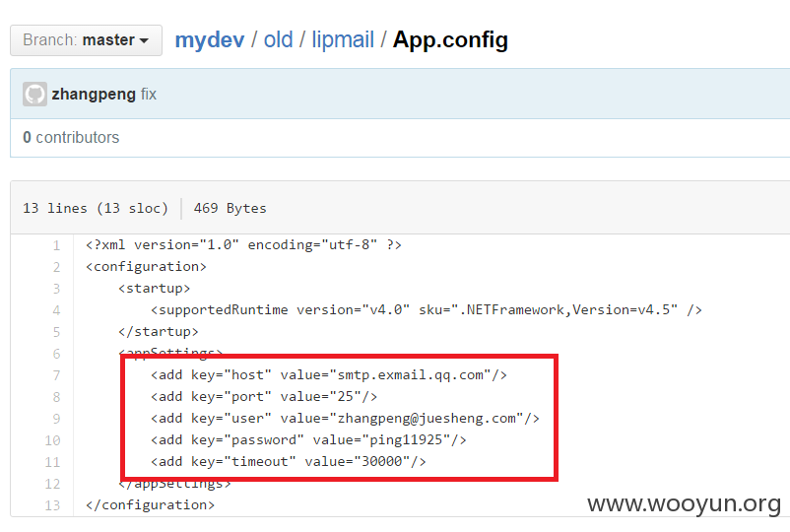The height and width of the screenshot is (532, 790).
Task: Click the closing </startup> tag
Action: (159, 332)
